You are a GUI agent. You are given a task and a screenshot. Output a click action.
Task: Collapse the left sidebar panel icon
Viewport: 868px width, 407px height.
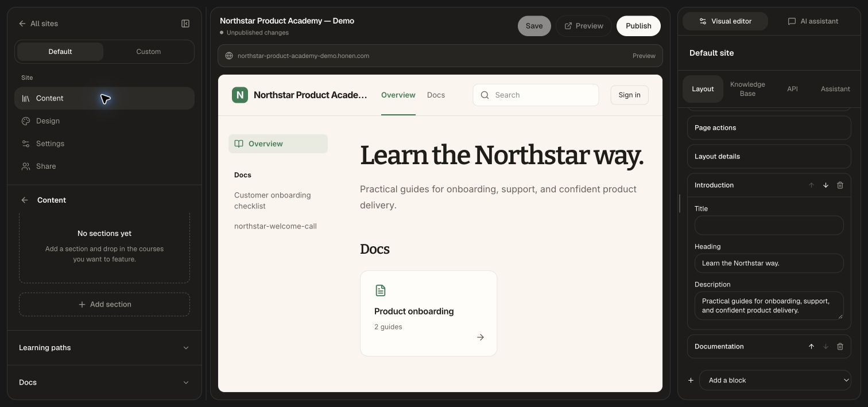[x=185, y=24]
